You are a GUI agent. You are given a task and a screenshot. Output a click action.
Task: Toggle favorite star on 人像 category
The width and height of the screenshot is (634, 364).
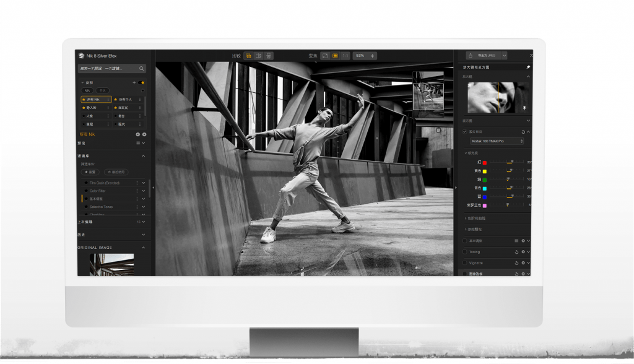pos(84,116)
